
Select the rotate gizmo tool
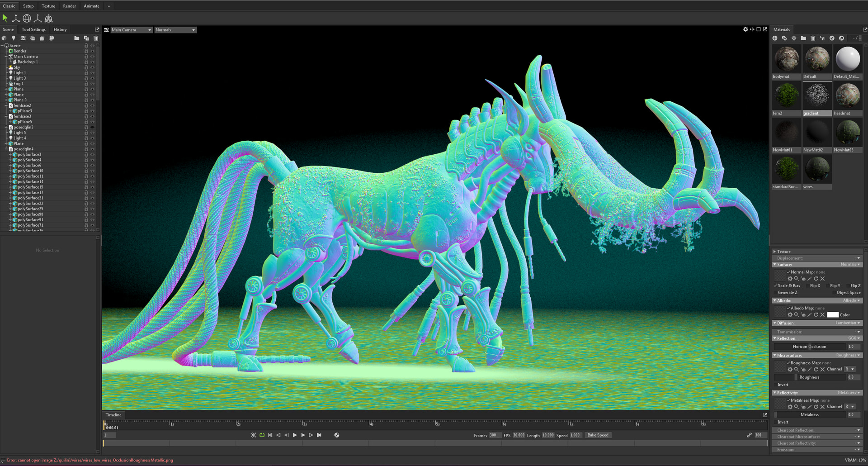27,19
